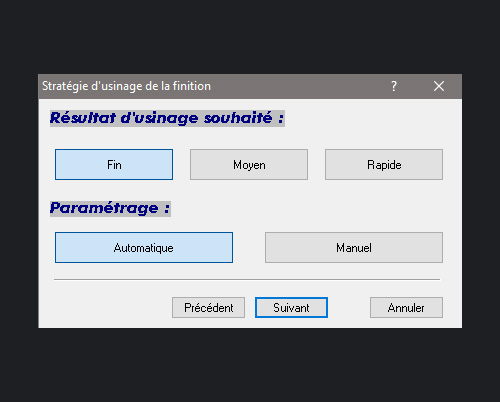Set finishing quality to Fin
This screenshot has height=402, width=500.
(x=114, y=165)
